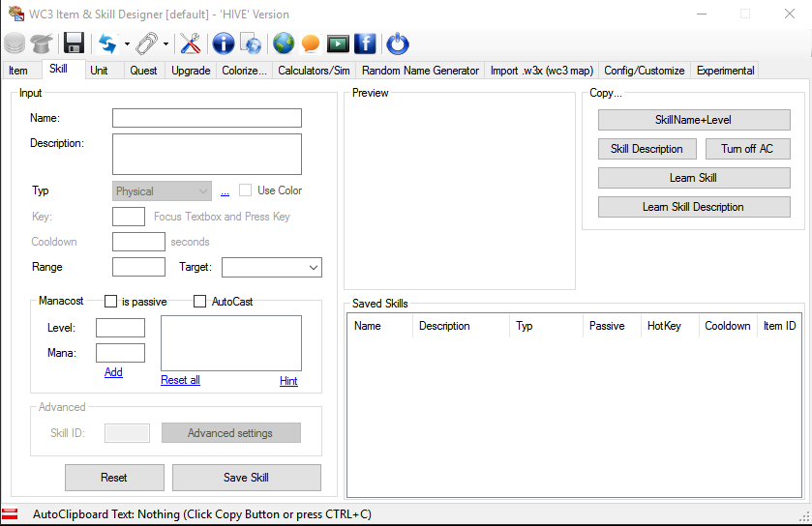The height and width of the screenshot is (526, 812).
Task: Open the Import .w3x (wc3 map) tab
Action: 542,71
